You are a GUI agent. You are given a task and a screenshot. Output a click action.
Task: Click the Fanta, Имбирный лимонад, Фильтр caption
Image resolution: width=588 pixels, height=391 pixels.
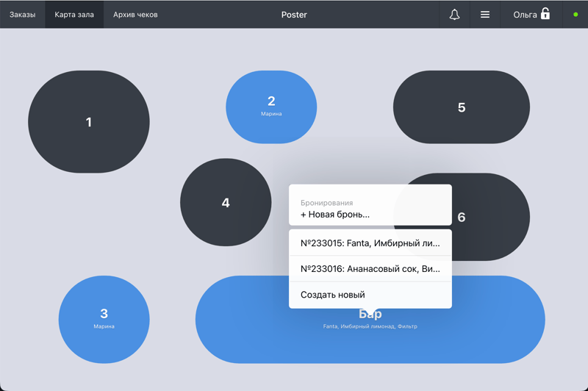pos(370,326)
